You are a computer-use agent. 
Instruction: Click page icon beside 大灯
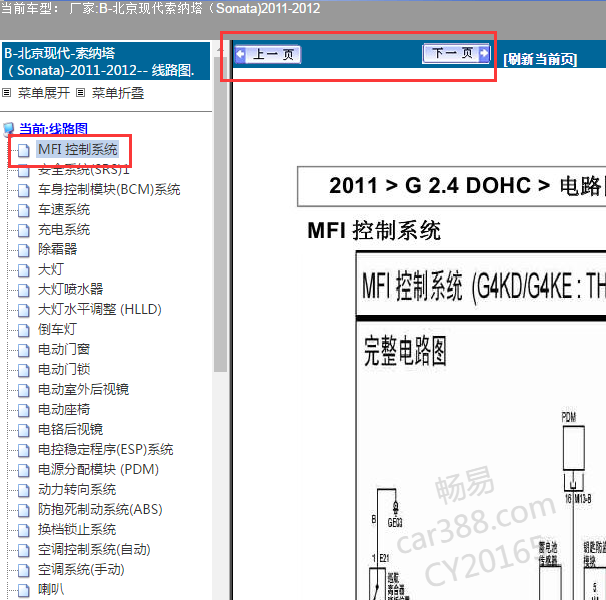24,270
